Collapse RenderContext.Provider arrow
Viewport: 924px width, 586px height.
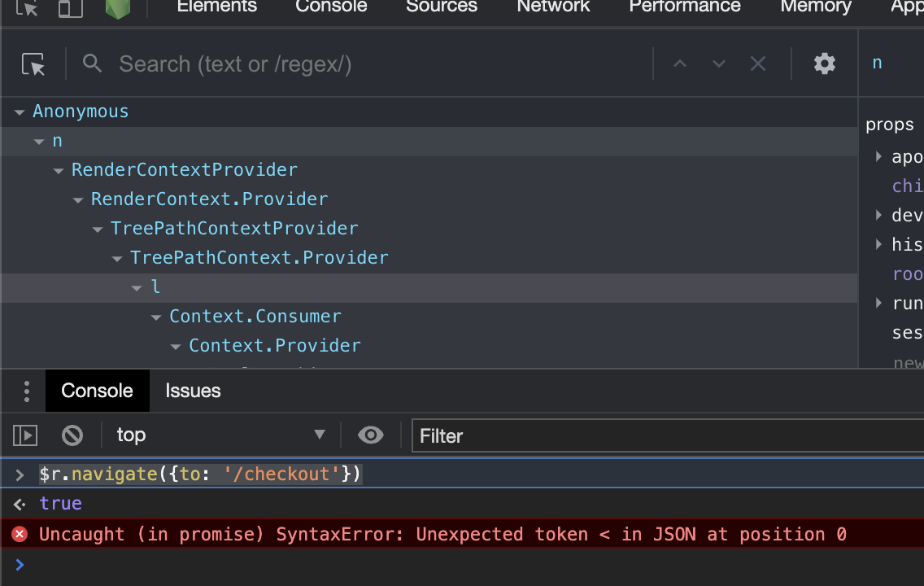[x=78, y=200]
